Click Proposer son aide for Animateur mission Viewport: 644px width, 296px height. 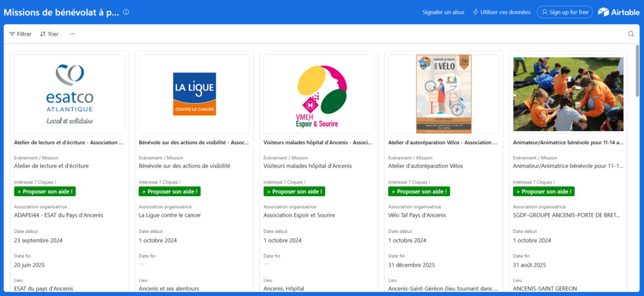[544, 191]
